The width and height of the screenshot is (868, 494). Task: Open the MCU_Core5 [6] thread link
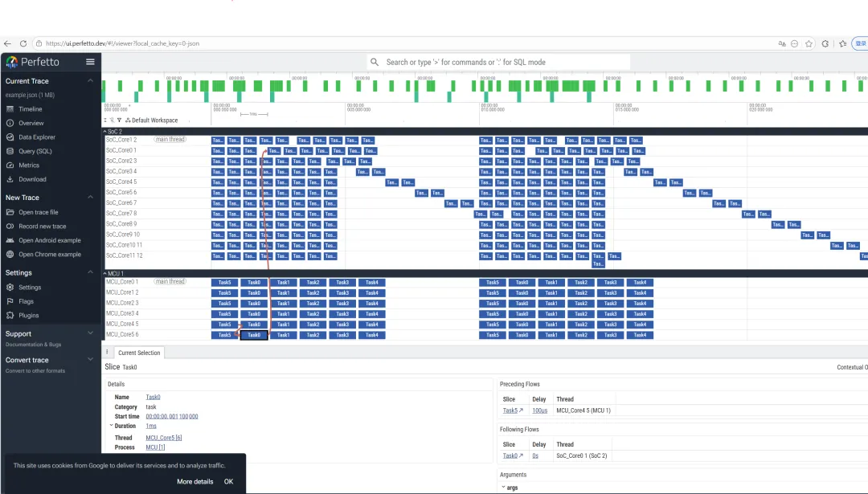pos(164,438)
